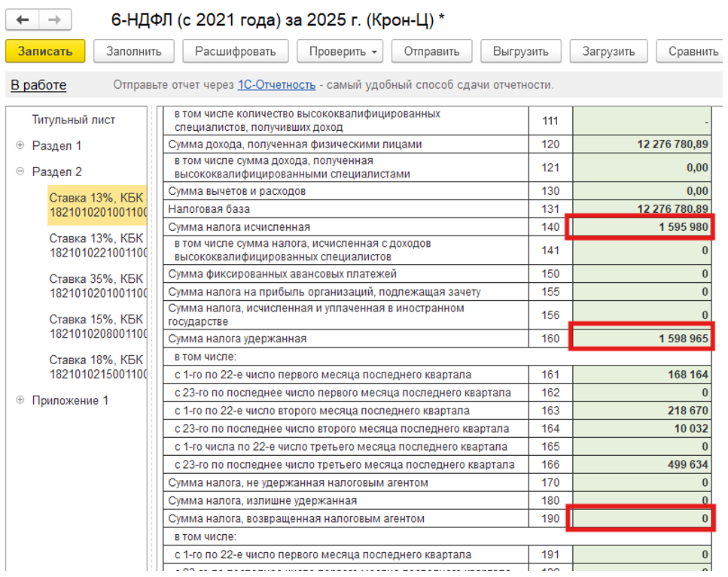
Task: Open the Проверить dropdown menu
Action: [343, 52]
